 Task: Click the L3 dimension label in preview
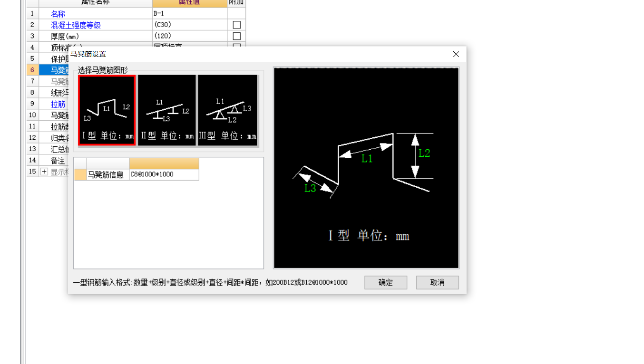(x=310, y=188)
